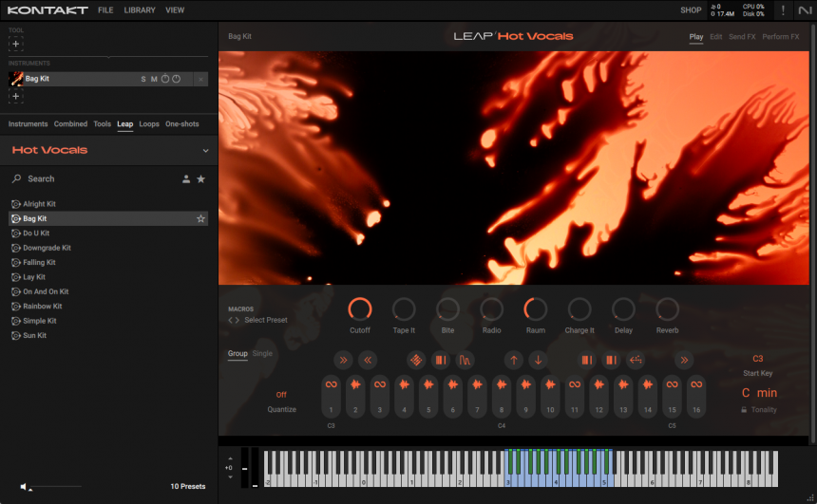Open the VIEW menu
The image size is (817, 504).
click(x=175, y=9)
